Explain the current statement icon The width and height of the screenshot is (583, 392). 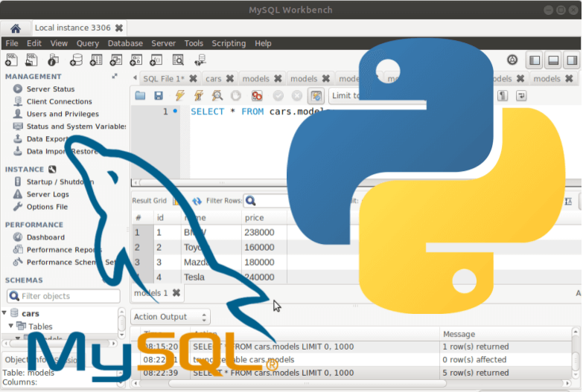point(217,96)
